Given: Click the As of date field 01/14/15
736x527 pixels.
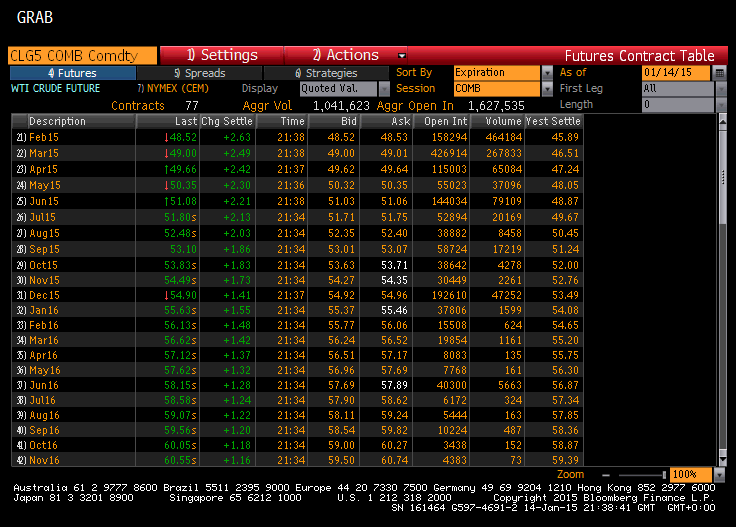Looking at the screenshot, I should (676, 73).
